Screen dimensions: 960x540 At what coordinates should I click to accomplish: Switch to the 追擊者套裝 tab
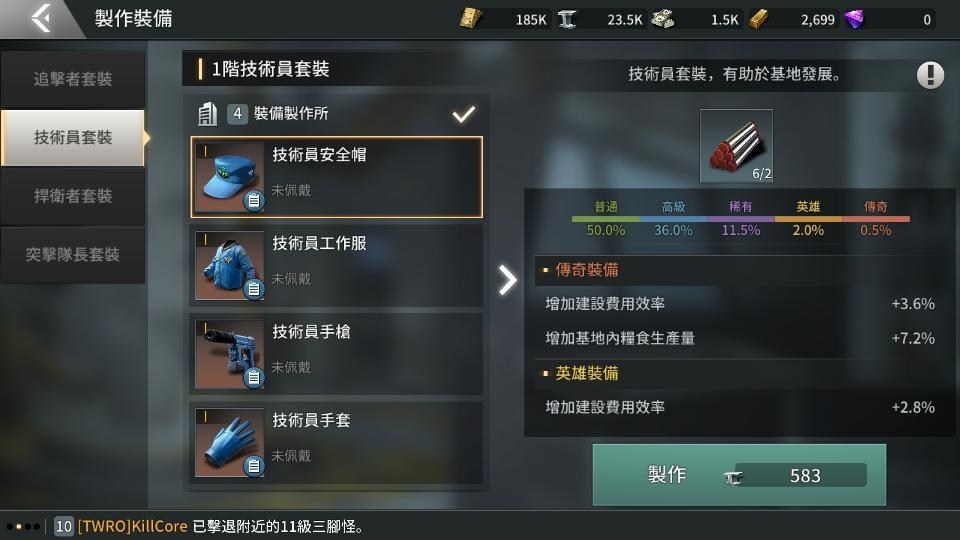[x=73, y=79]
